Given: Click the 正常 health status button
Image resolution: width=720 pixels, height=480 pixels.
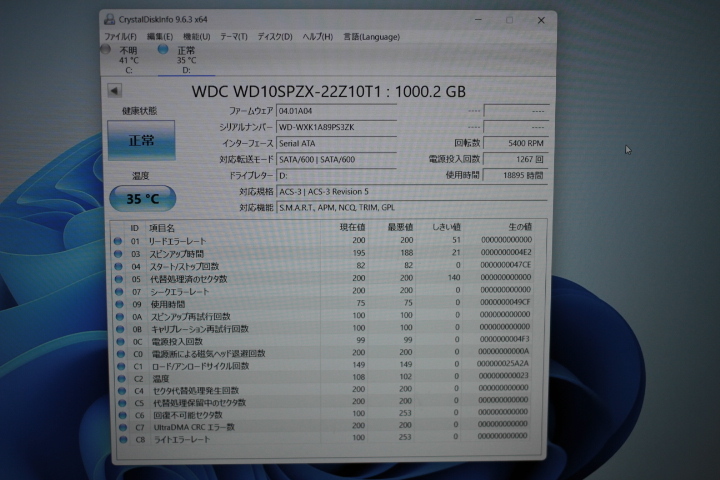Looking at the screenshot, I should coord(141,141).
